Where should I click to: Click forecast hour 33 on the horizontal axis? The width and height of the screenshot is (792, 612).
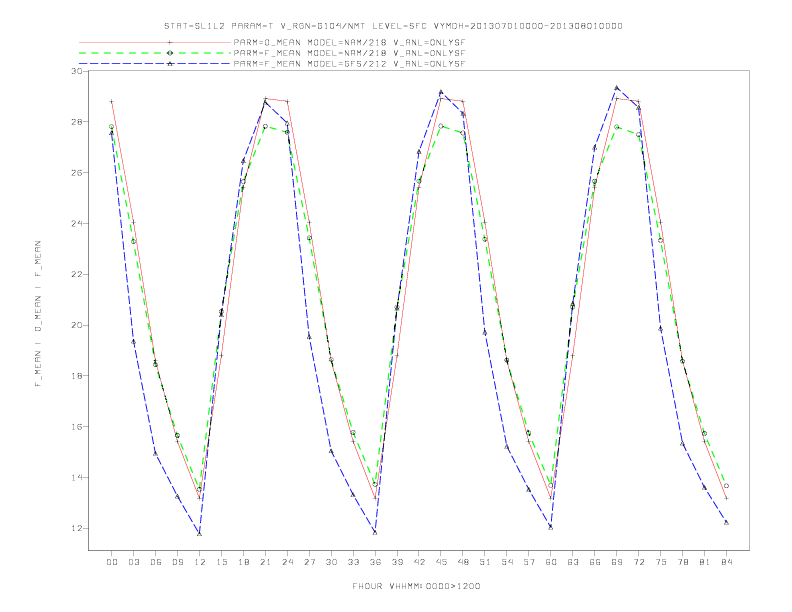tap(353, 562)
